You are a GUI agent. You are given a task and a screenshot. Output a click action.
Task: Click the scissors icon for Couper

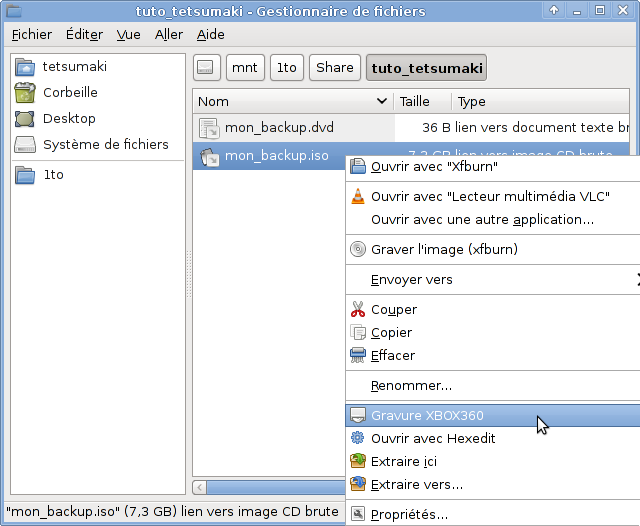pyautogui.click(x=358, y=309)
